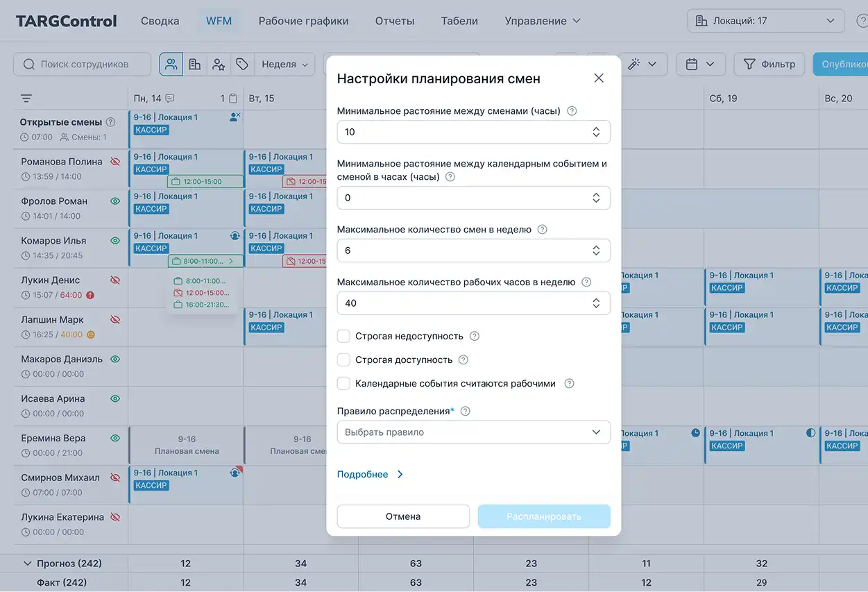Toggle visibility of Романова Полина

(x=115, y=162)
